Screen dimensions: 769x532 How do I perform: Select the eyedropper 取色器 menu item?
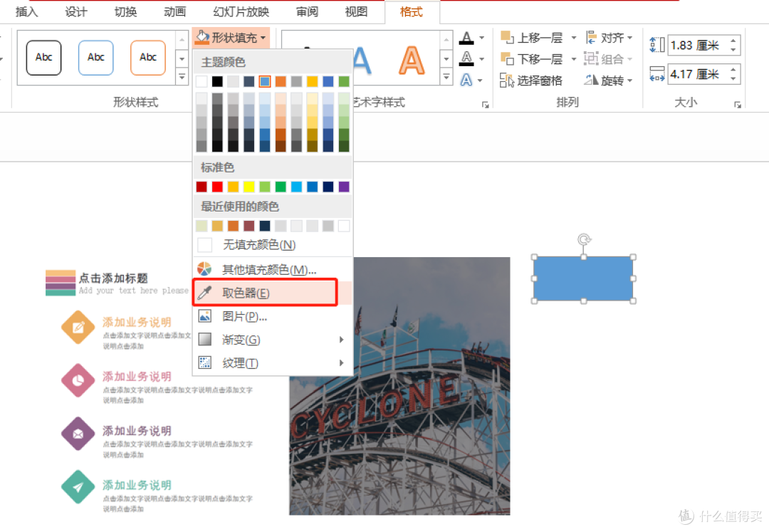(266, 293)
